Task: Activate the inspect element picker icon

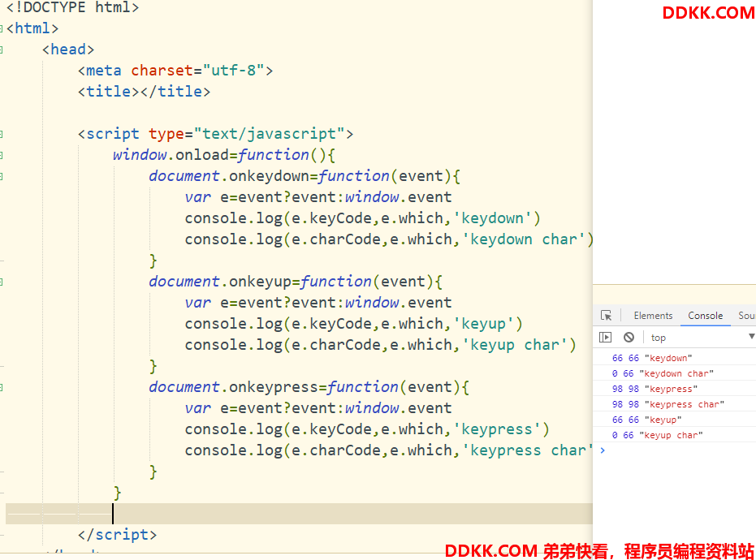Action: pyautogui.click(x=606, y=316)
